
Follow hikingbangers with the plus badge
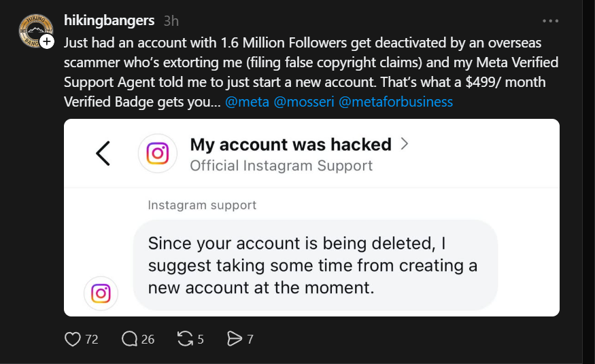[x=47, y=41]
